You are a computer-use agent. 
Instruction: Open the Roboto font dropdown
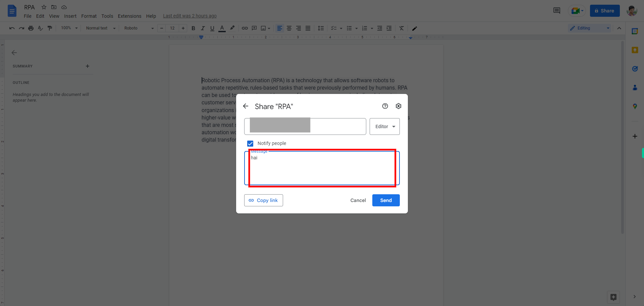coord(139,28)
